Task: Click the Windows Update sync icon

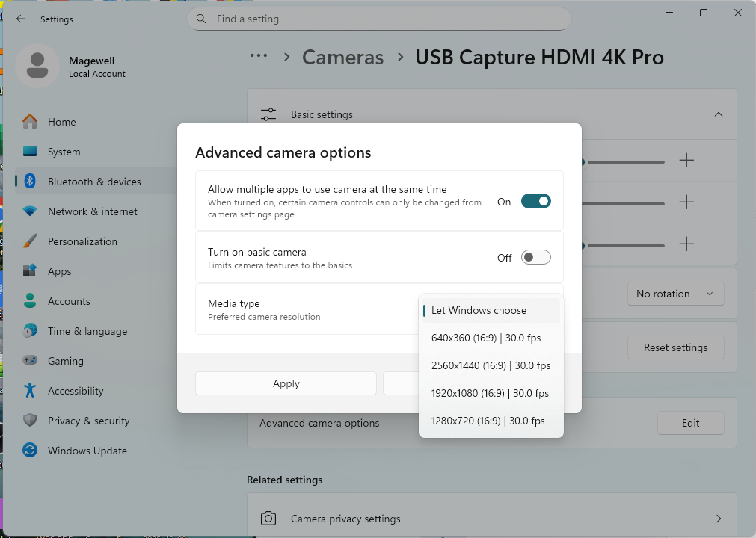Action: point(30,451)
